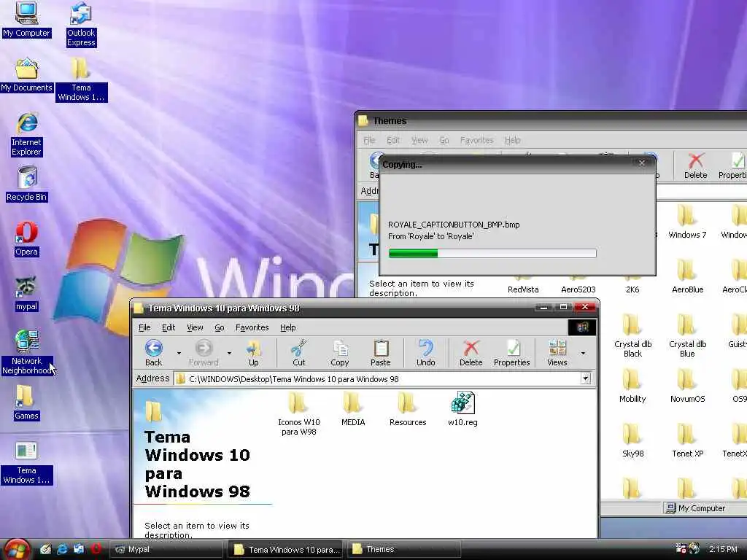The height and width of the screenshot is (560, 747).
Task: Select the Iconos W10 para W98 folder
Action: click(298, 414)
